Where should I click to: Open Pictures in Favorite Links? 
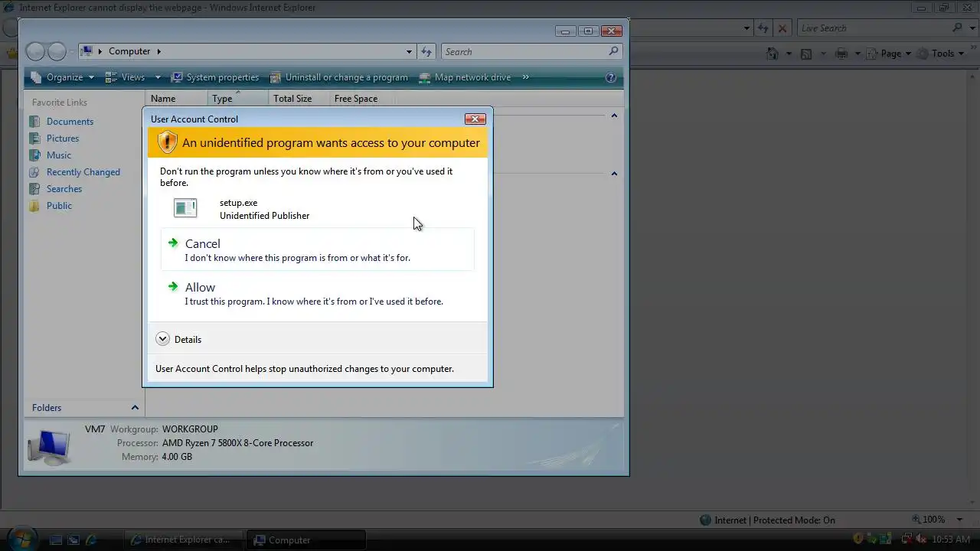click(63, 139)
